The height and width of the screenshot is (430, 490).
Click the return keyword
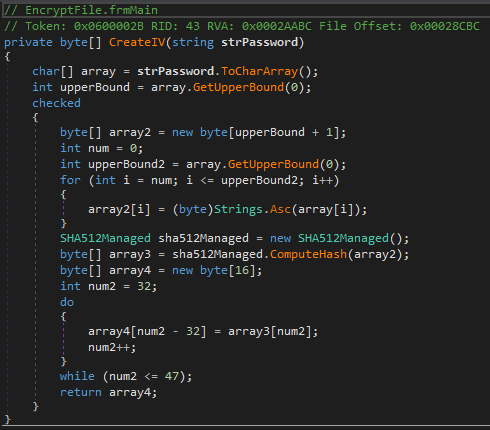tap(81, 392)
